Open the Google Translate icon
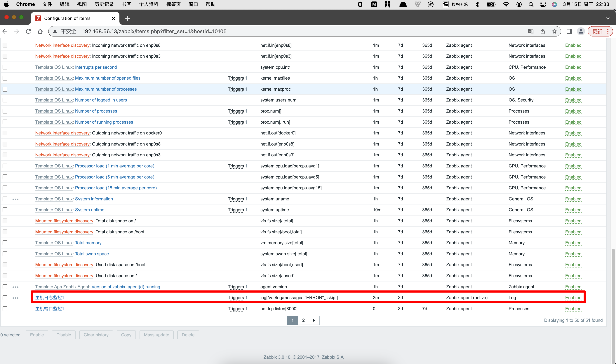Viewport: 616px width, 364px height. point(531,31)
